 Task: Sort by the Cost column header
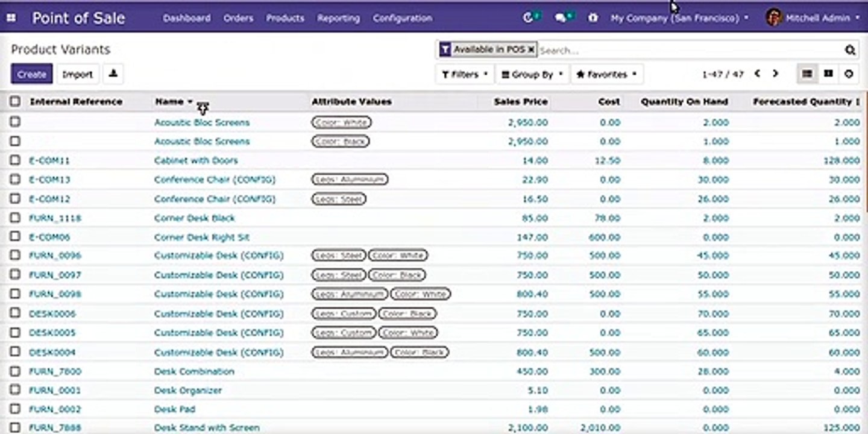coord(609,101)
